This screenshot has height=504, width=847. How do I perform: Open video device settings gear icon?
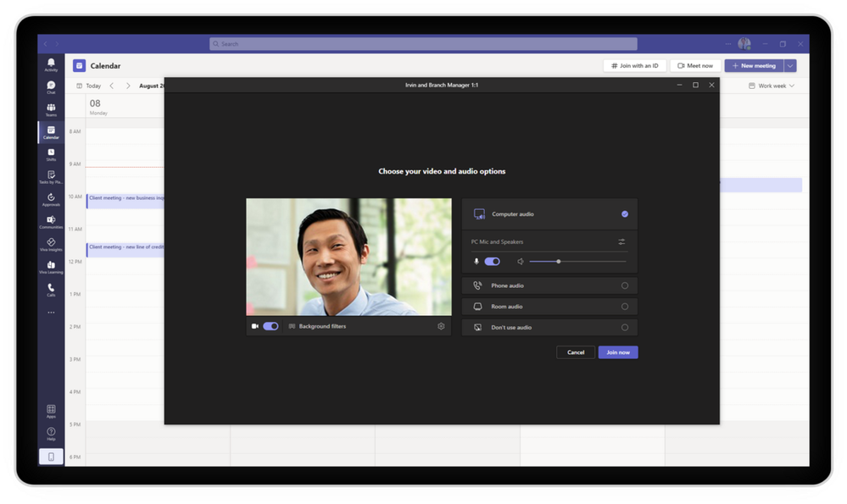[x=441, y=326]
